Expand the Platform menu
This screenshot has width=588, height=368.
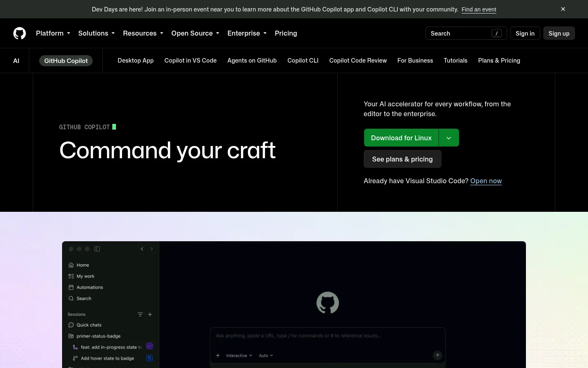(53, 33)
